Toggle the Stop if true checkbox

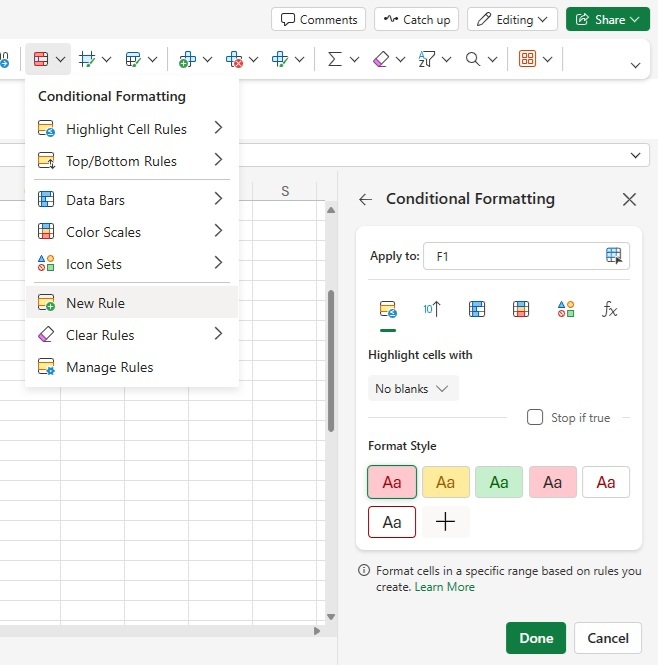tap(535, 417)
